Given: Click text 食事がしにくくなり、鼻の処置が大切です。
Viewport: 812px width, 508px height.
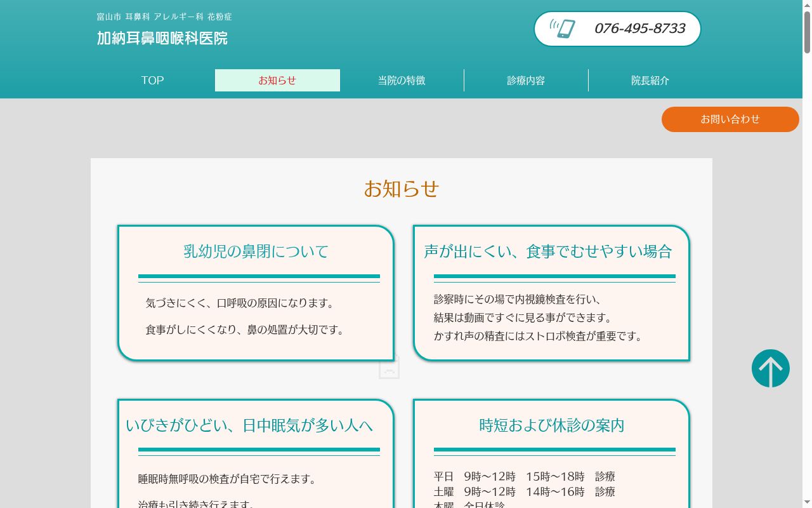Looking at the screenshot, I should 245,330.
